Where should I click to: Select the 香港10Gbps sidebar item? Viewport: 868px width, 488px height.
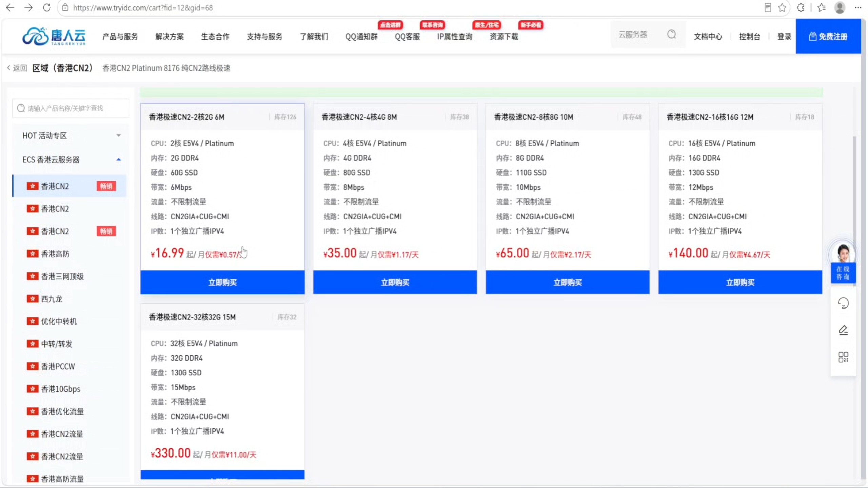70,389
